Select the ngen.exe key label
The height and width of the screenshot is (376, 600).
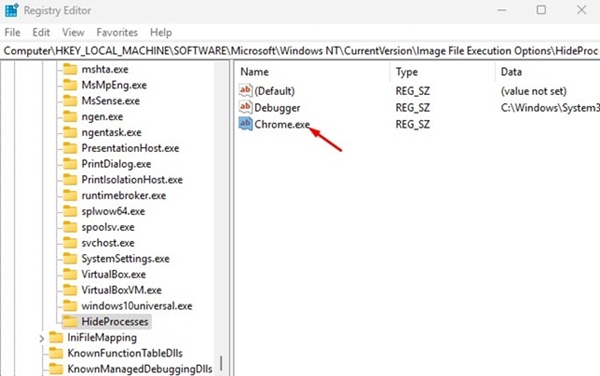(x=102, y=116)
